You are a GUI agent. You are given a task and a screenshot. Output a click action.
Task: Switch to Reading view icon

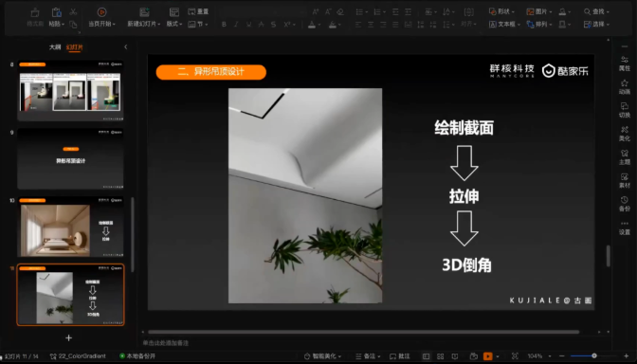point(455,356)
